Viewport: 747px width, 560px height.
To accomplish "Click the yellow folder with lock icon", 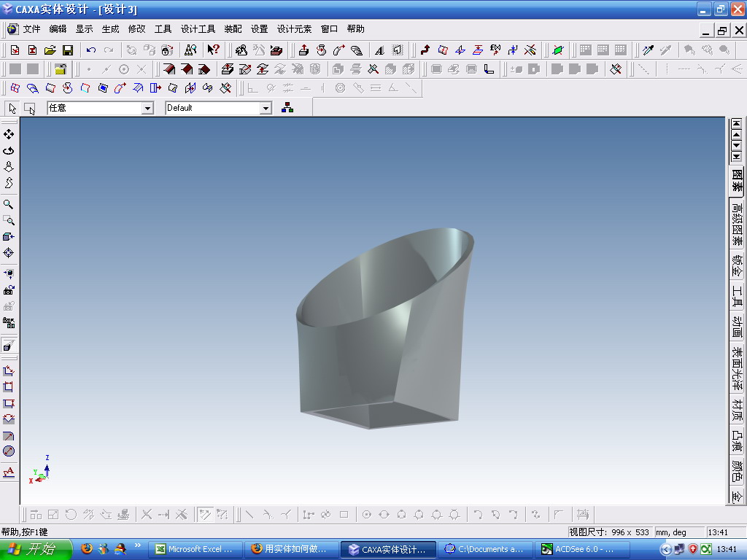I will coord(60,69).
